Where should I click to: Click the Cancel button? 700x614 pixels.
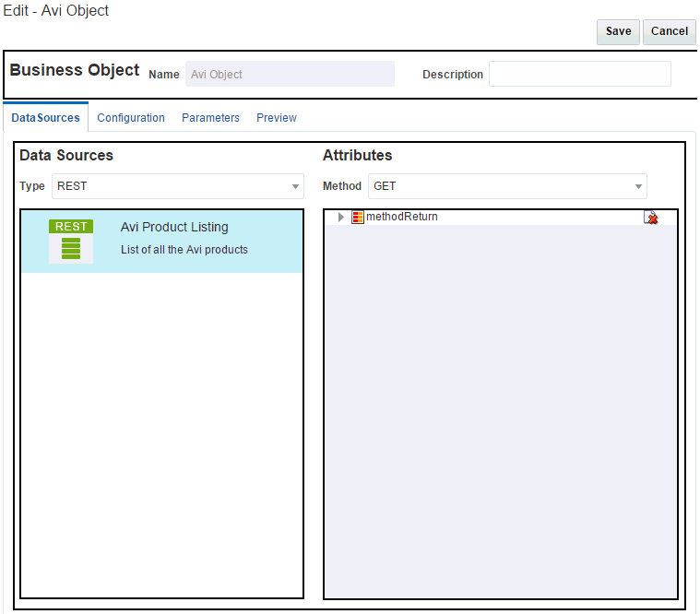[669, 31]
